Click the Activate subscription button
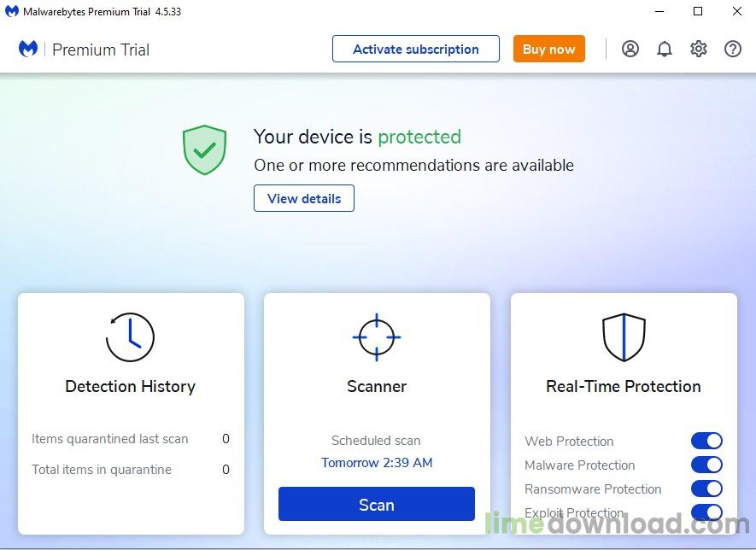Viewport: 756px width, 550px height. (x=416, y=49)
